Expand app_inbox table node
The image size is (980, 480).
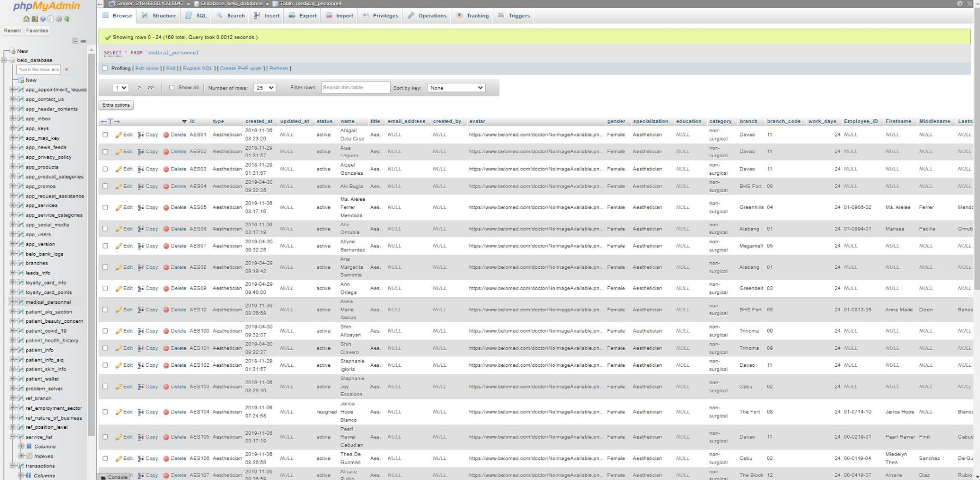pyautogui.click(x=13, y=119)
